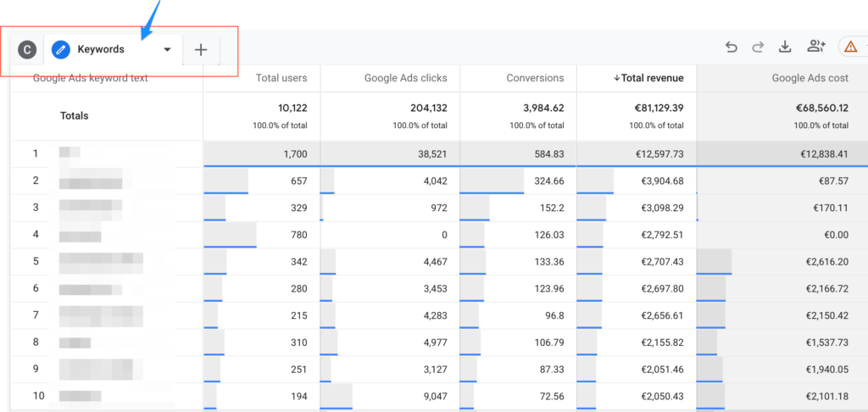The width and height of the screenshot is (868, 412).
Task: Click the undo arrow icon
Action: tap(732, 47)
